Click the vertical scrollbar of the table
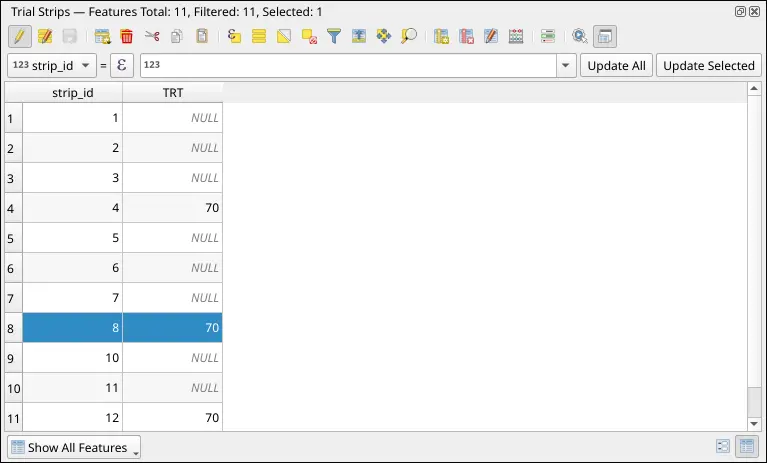The width and height of the screenshot is (767, 463). point(755,250)
